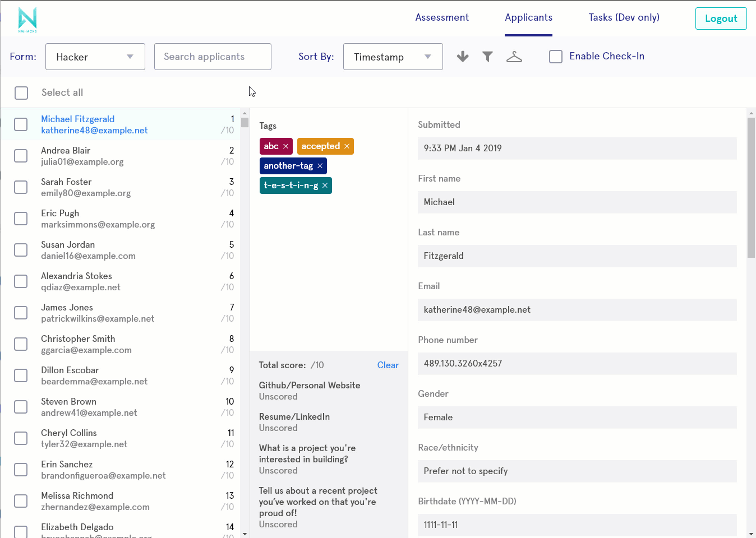Select the Resume/LinkedIn score item
Screen dimensions: 756x538
pyautogui.click(x=329, y=423)
